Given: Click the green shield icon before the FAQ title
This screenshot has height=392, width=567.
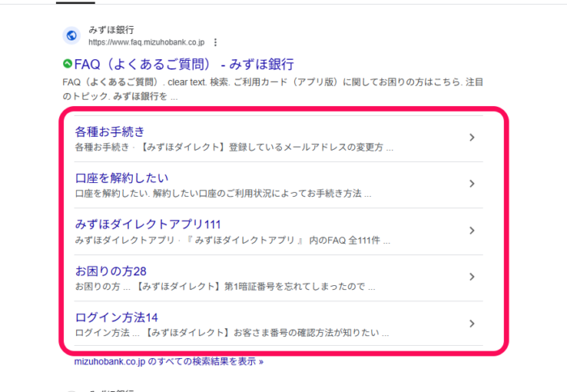Looking at the screenshot, I should [x=67, y=64].
